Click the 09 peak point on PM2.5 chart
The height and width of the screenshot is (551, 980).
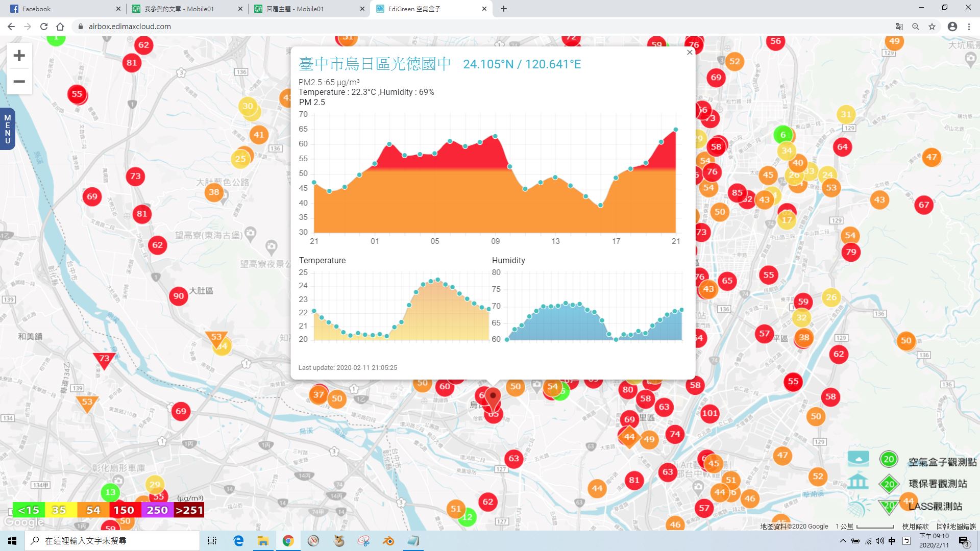(x=495, y=136)
